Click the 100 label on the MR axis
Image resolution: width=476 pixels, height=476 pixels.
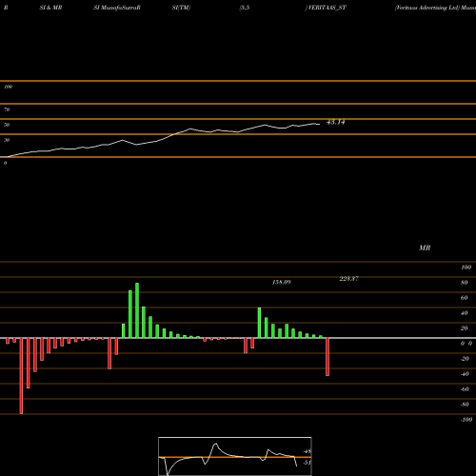[466, 268]
